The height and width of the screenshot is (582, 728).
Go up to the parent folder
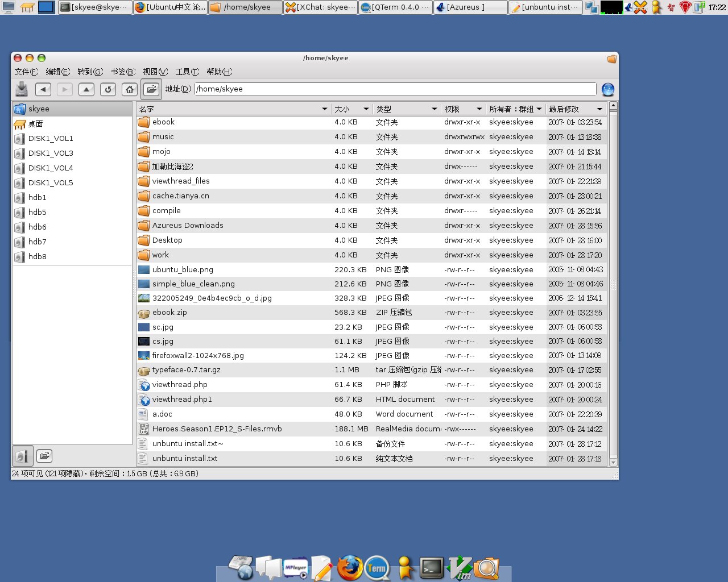(x=86, y=89)
